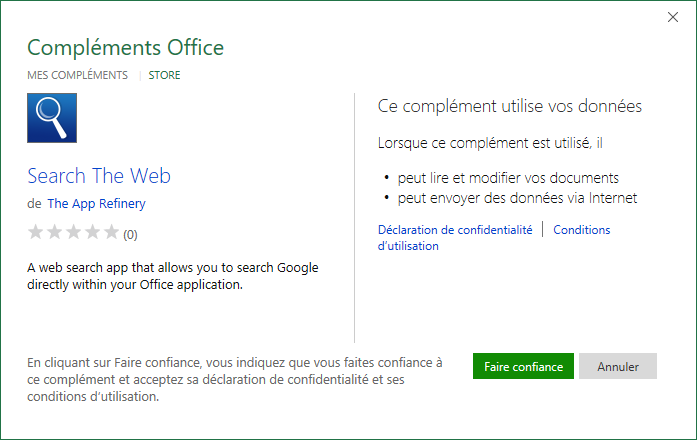The width and height of the screenshot is (697, 440).
Task: Click the fourth rating star
Action: (91, 232)
